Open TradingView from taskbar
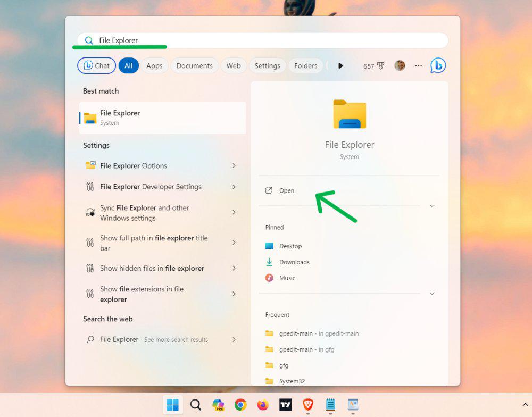The image size is (532, 417). pyautogui.click(x=285, y=404)
